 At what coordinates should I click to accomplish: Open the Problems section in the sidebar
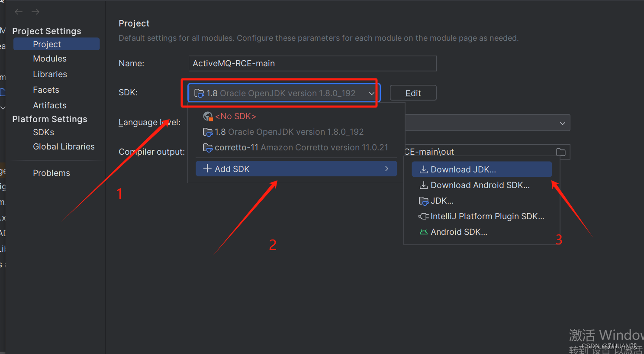pyautogui.click(x=52, y=173)
